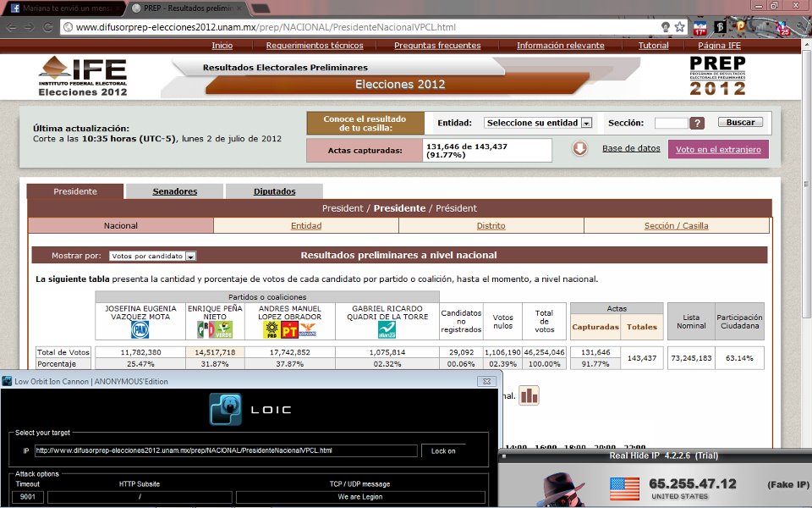The width and height of the screenshot is (812, 508).
Task: Click the IFE Elecciones 2012 logo
Action: click(x=83, y=77)
